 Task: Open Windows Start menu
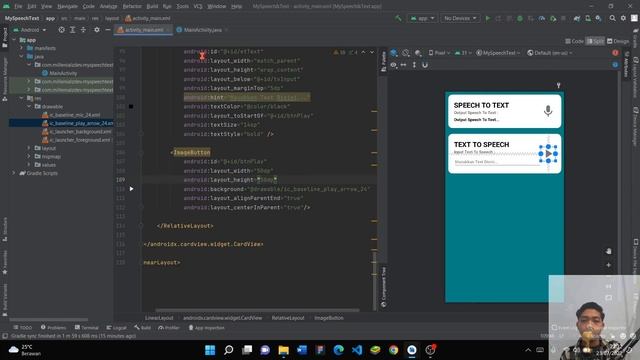[210, 350]
